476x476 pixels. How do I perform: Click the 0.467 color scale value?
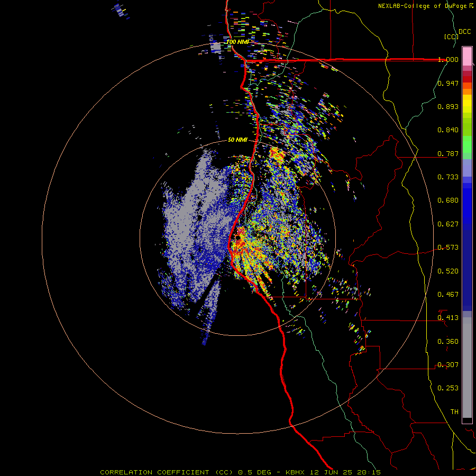(448, 295)
